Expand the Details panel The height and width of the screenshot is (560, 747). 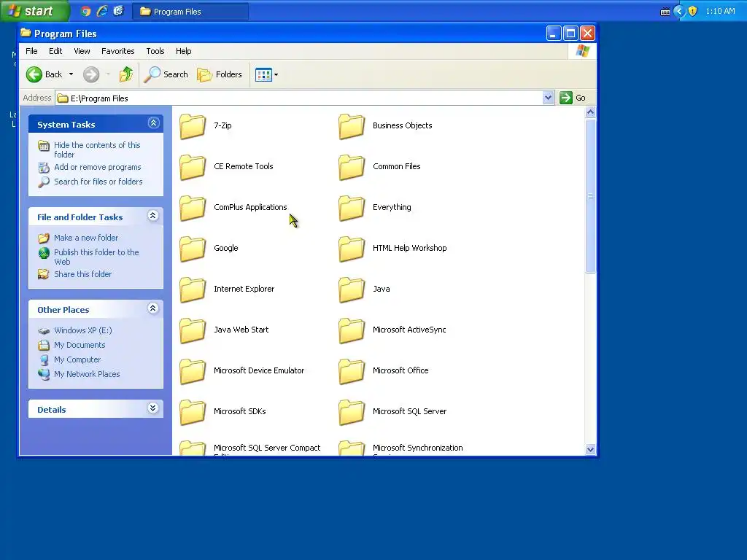click(153, 408)
